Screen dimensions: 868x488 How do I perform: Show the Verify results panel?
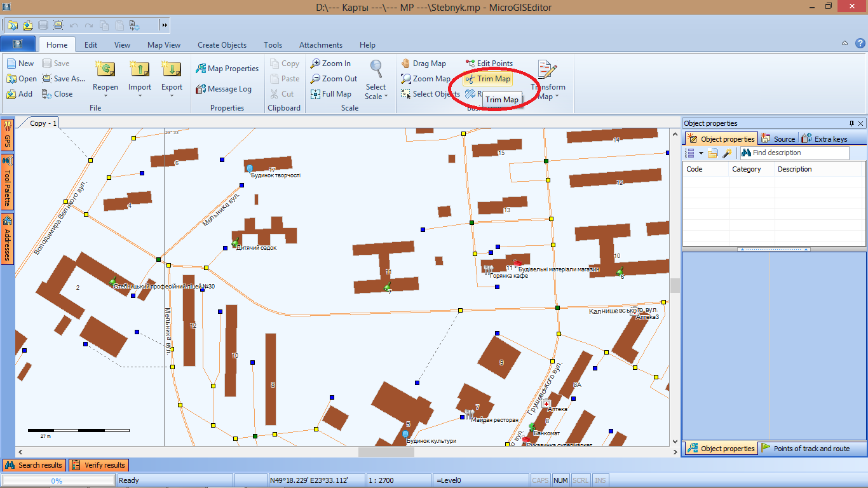[98, 465]
